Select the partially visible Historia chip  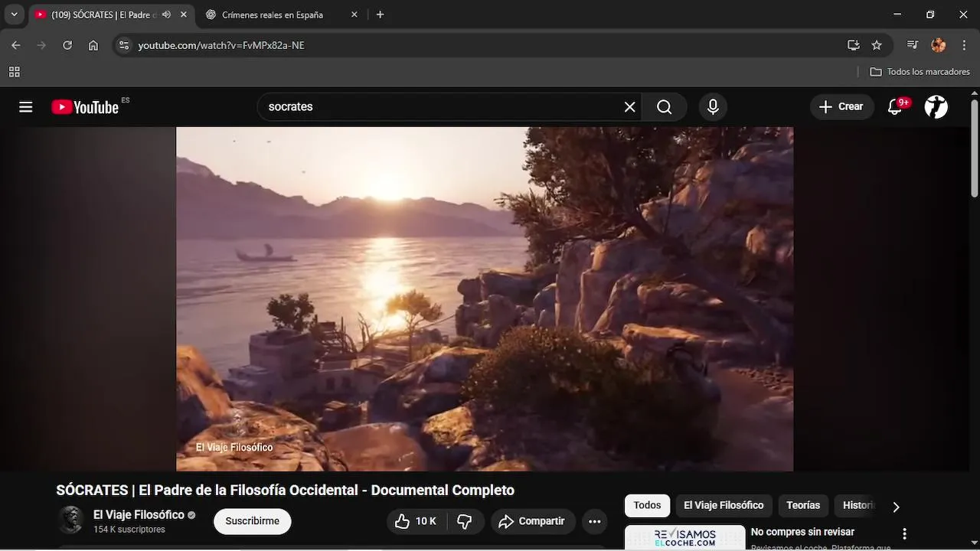857,505
